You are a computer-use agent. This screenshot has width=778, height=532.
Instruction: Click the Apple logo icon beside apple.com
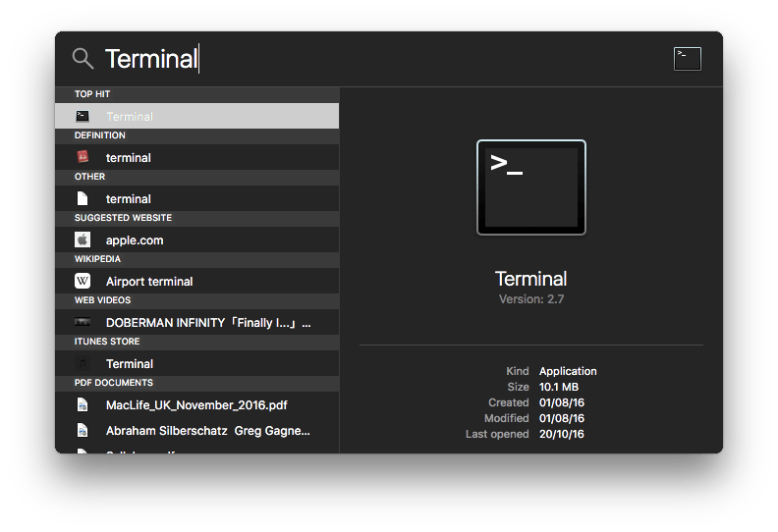(x=83, y=239)
